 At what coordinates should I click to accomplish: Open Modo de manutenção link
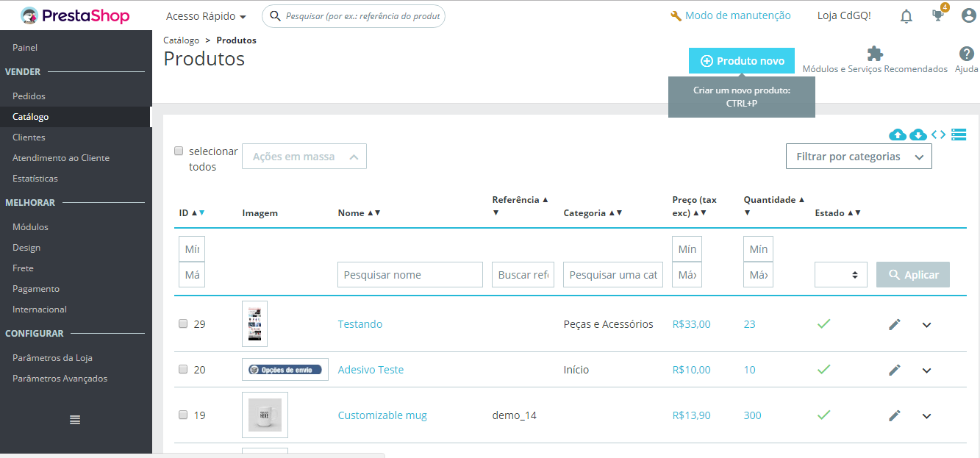coord(731,15)
